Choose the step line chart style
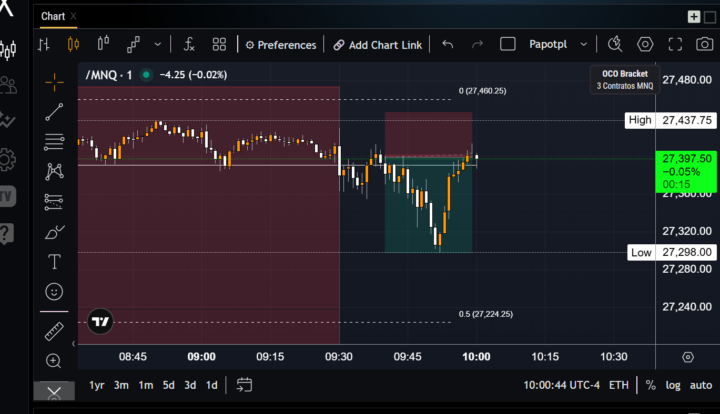The width and height of the screenshot is (720, 414). (133, 45)
